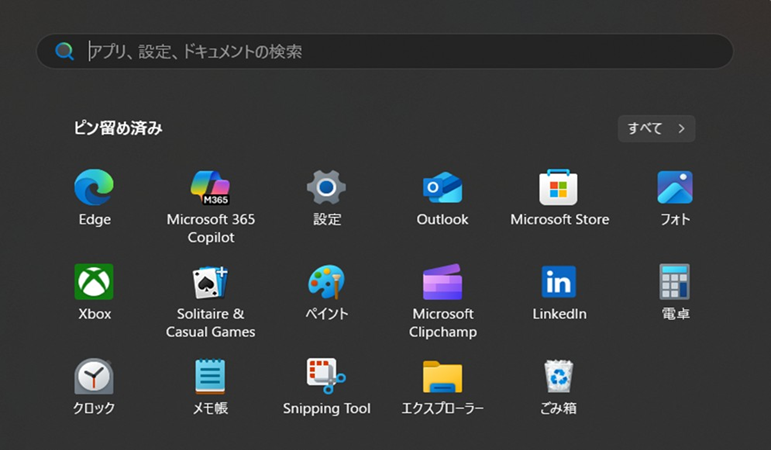Open the ペイント app
Image resolution: width=771 pixels, height=450 pixels.
pyautogui.click(x=326, y=282)
